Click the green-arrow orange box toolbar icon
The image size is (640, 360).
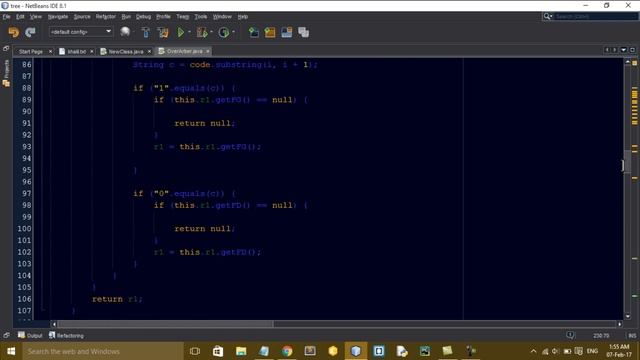click(270, 32)
